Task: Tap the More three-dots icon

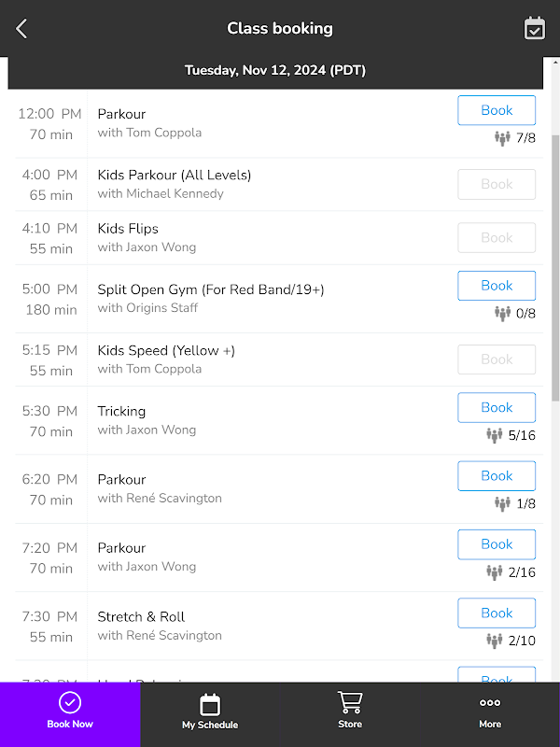Action: (490, 703)
